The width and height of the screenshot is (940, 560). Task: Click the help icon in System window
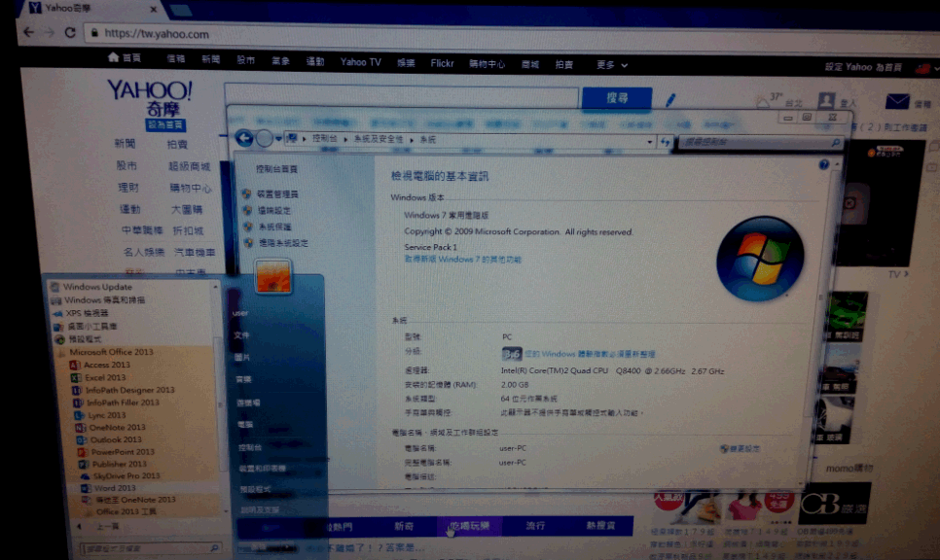(823, 164)
